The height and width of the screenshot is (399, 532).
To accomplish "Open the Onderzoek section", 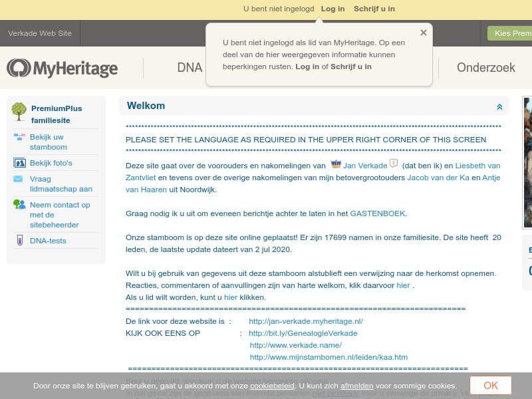I will click(x=485, y=67).
